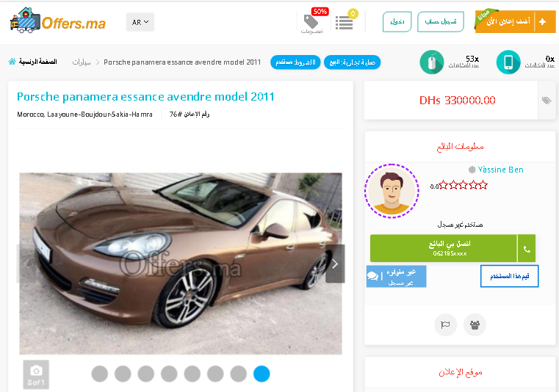Go to next car image arrow
Screen dimensions: 559x392
[335, 264]
